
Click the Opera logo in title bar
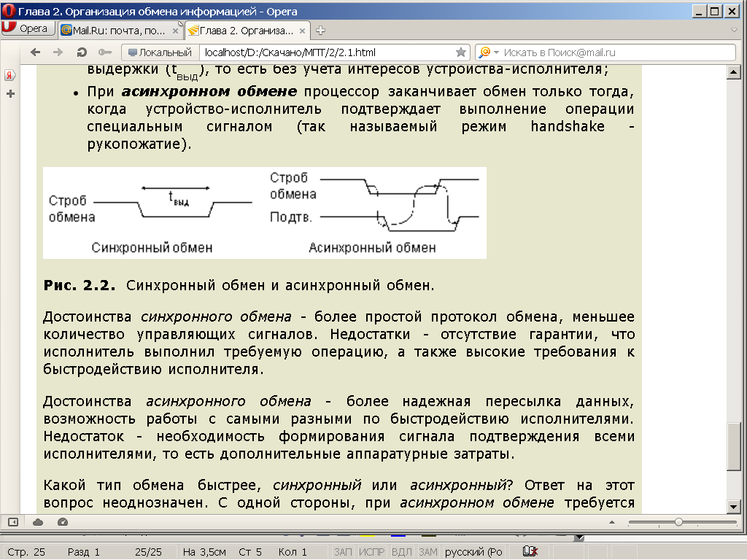click(9, 10)
